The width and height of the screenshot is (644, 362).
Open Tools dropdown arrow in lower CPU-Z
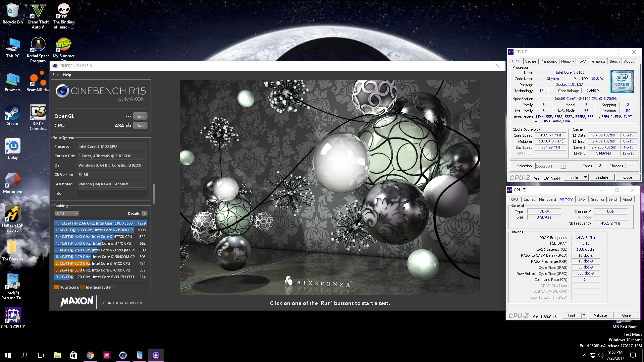(584, 315)
